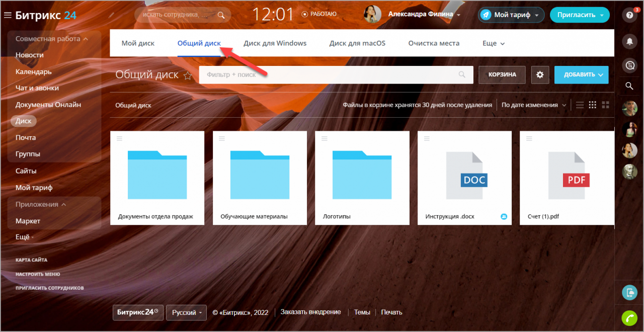Open the mobile cloud app icon

coord(629,292)
